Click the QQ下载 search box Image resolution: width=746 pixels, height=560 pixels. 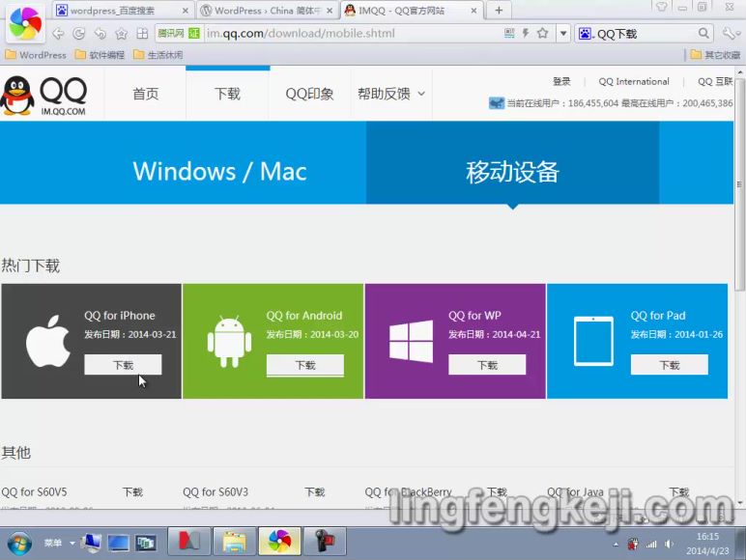pyautogui.click(x=645, y=33)
